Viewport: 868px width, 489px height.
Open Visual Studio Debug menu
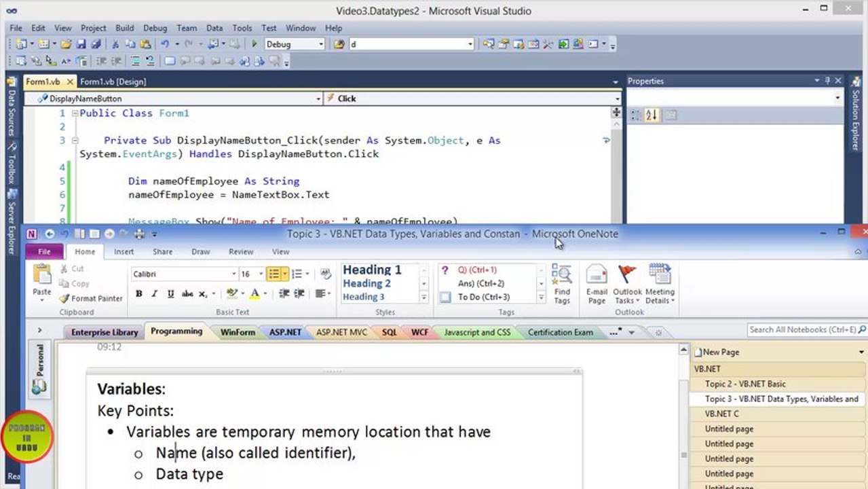[x=155, y=28]
